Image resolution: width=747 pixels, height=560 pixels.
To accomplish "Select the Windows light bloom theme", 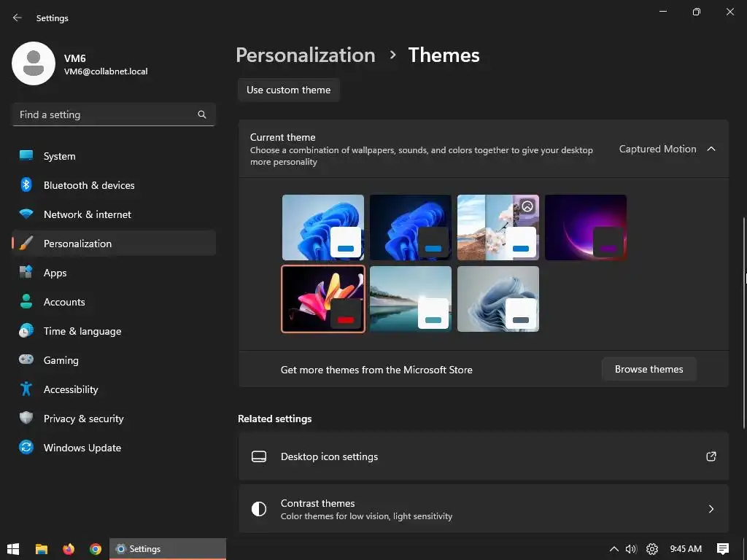I will tap(323, 227).
